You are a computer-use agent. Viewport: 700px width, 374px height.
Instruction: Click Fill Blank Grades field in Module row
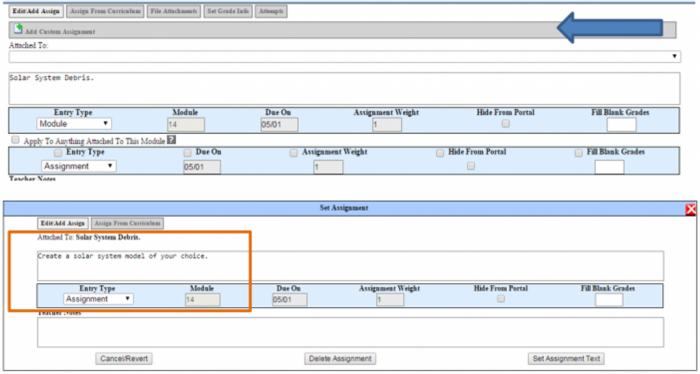pos(621,125)
